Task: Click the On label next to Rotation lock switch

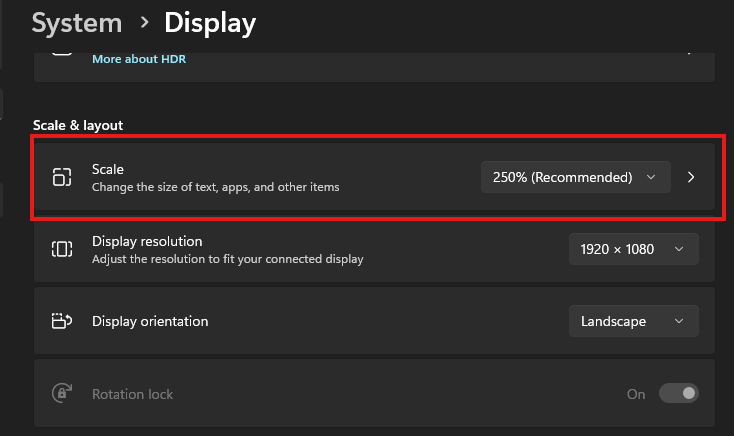Action: (x=636, y=394)
